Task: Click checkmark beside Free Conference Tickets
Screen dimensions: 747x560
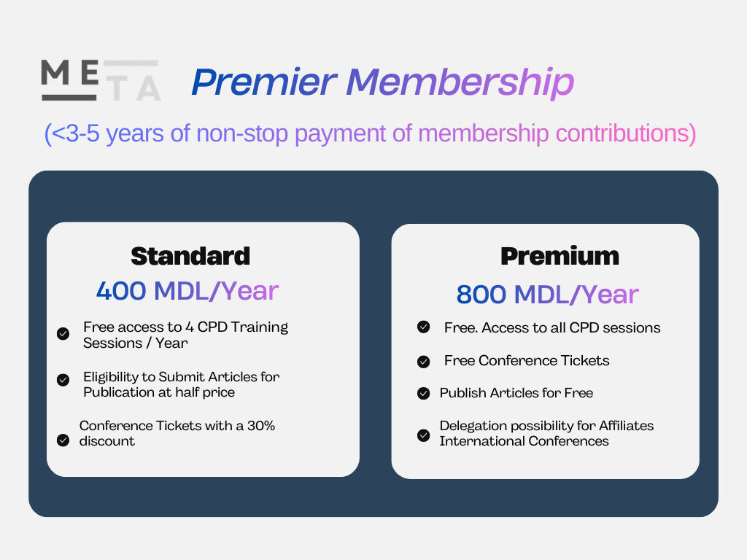Action: click(423, 361)
